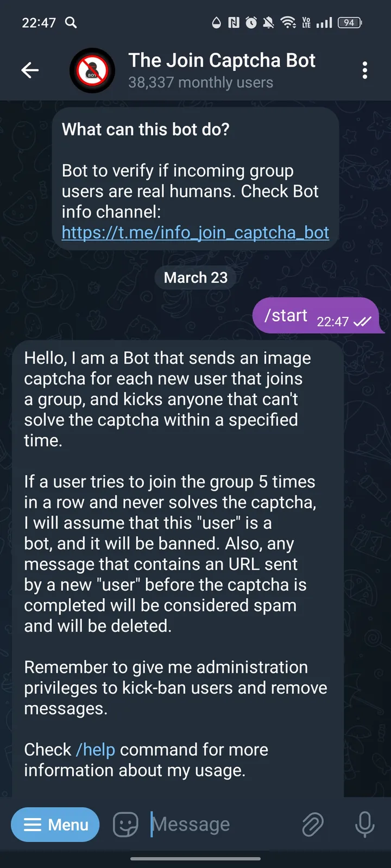Tap the back arrow to leave chat
The image size is (391, 868).
[30, 69]
